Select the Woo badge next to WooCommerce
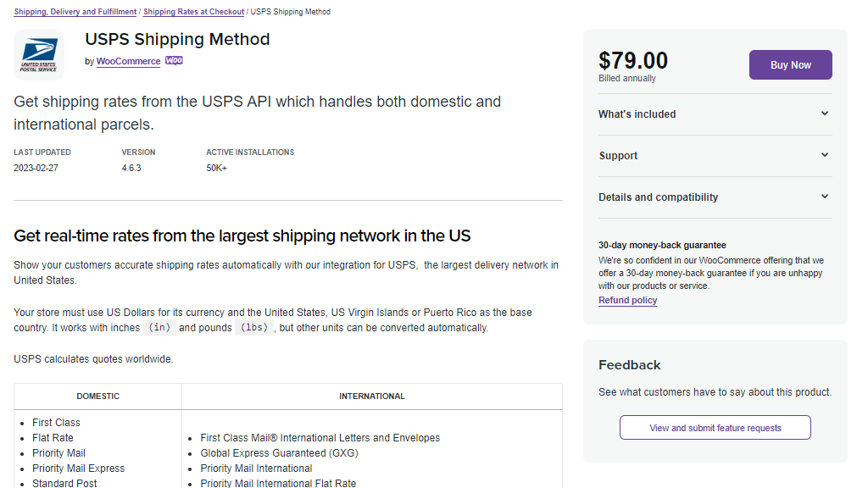This screenshot has width=868, height=488. (174, 61)
